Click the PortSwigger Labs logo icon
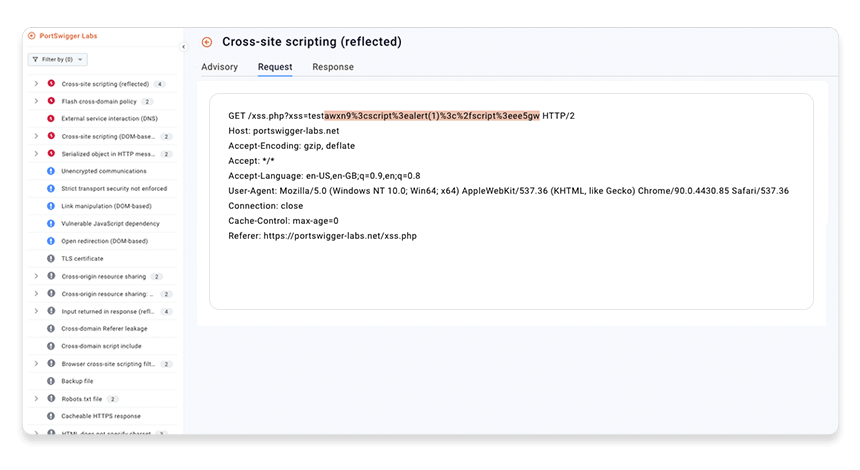Screen dimensions: 860x470 (32, 36)
